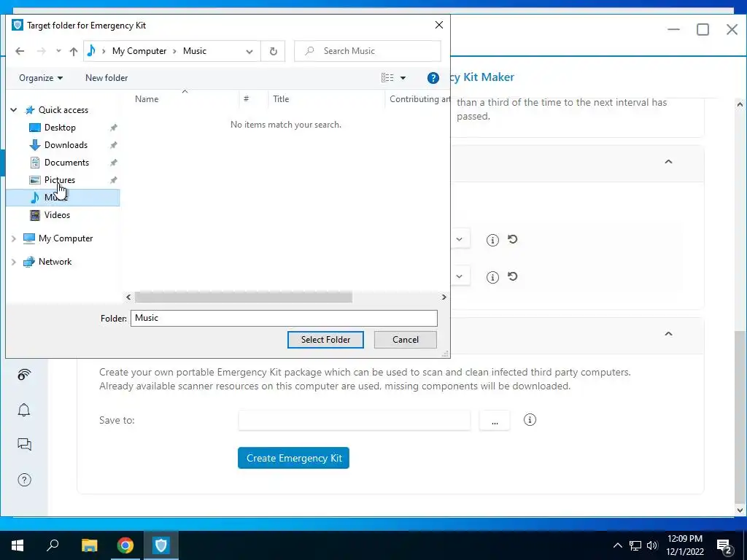
Task: Open the Windows notification center
Action: pos(724,546)
